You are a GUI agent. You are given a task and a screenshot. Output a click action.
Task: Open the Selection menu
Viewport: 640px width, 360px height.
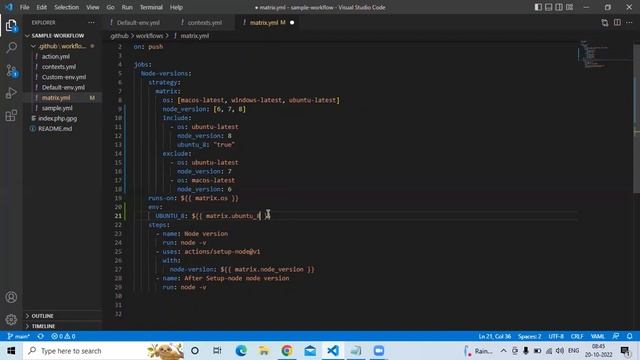click(x=67, y=7)
